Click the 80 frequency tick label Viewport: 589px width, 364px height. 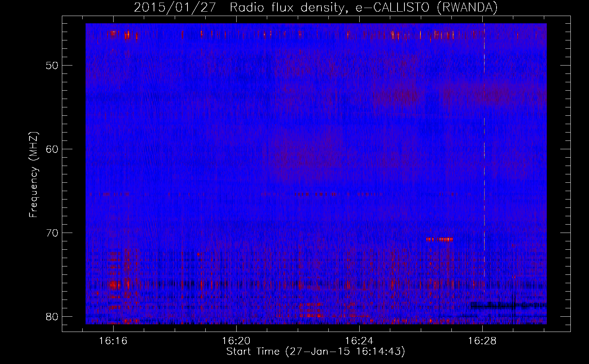click(x=52, y=316)
